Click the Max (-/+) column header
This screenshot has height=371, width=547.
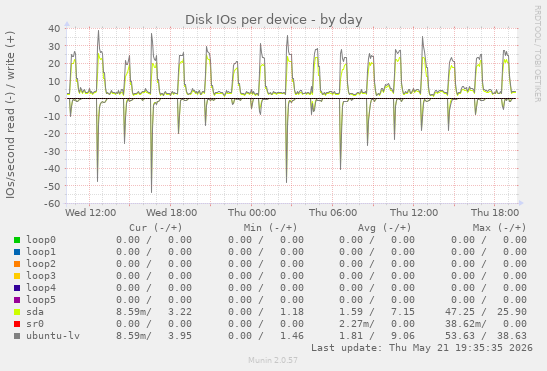[x=499, y=228]
